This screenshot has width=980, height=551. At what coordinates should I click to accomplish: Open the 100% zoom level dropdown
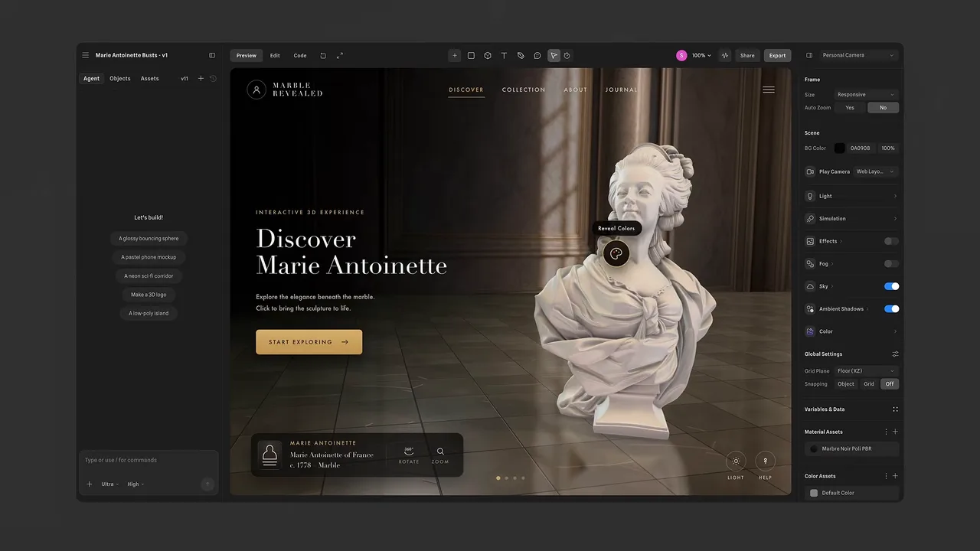click(701, 55)
